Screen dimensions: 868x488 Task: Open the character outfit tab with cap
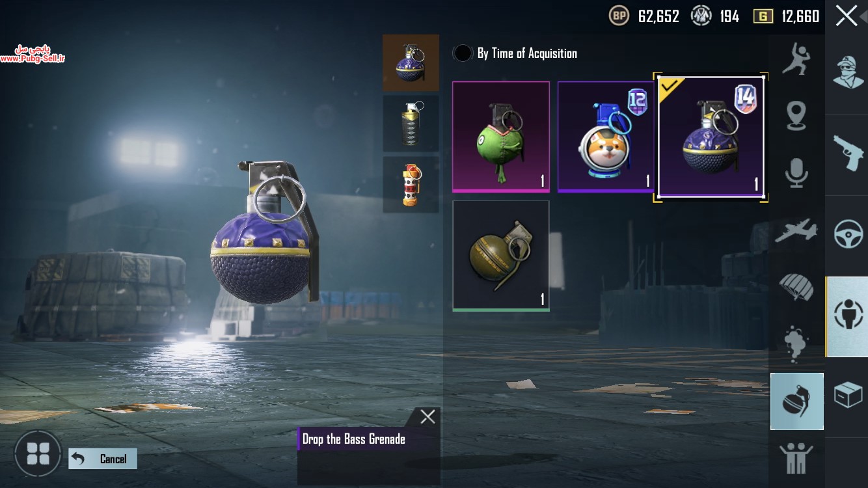[x=847, y=72]
